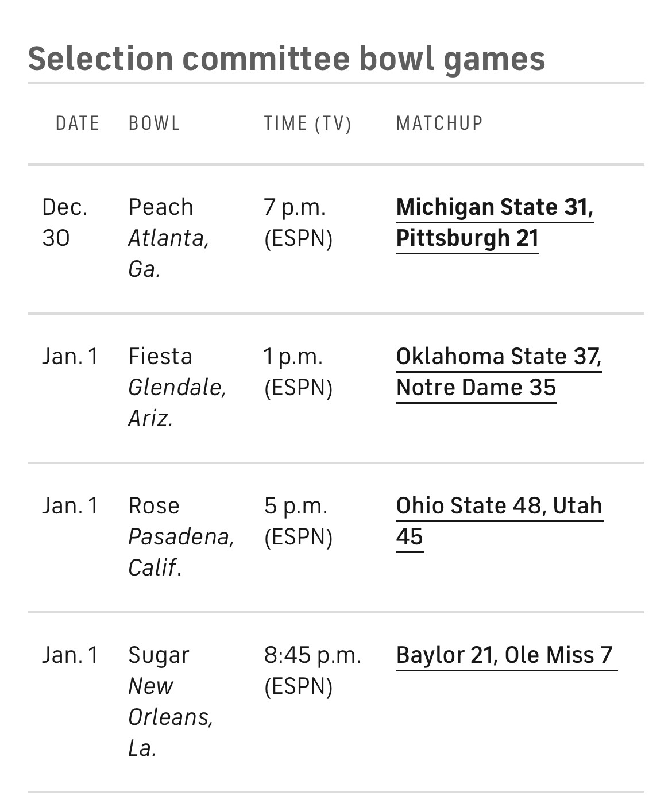672x811 pixels.
Task: Open Oklahoma State 37, Notre Dame 35 link
Action: tap(499, 372)
